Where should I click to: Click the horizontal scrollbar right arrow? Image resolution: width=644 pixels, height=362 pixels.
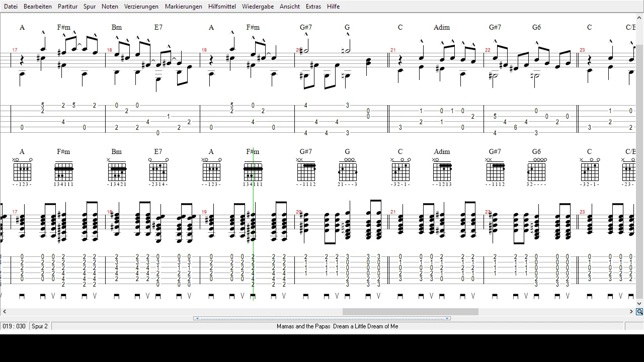tap(631, 312)
